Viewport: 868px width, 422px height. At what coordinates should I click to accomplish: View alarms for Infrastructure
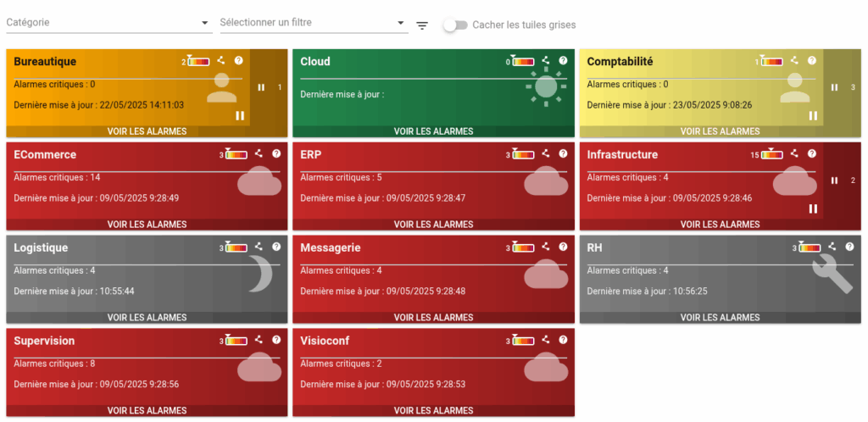[x=721, y=225]
